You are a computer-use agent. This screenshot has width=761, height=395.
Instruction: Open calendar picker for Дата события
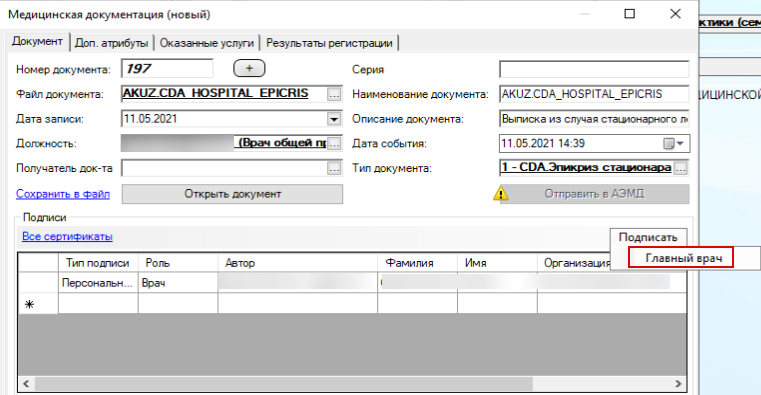click(674, 144)
